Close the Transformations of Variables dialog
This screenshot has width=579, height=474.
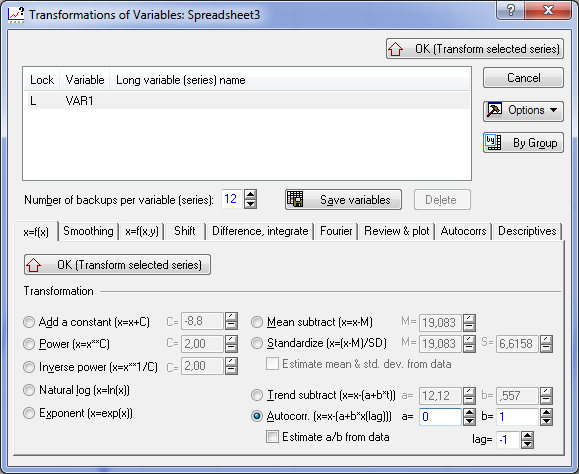pos(548,10)
